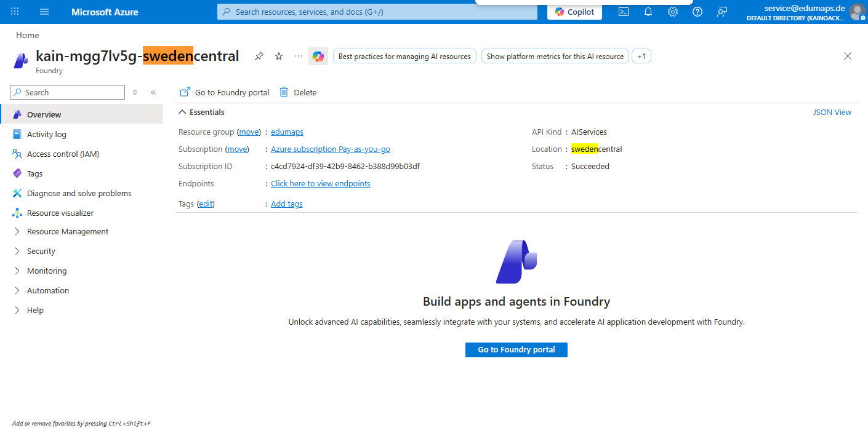
Task: Open Access control (IAM) menu item
Action: (x=82, y=154)
